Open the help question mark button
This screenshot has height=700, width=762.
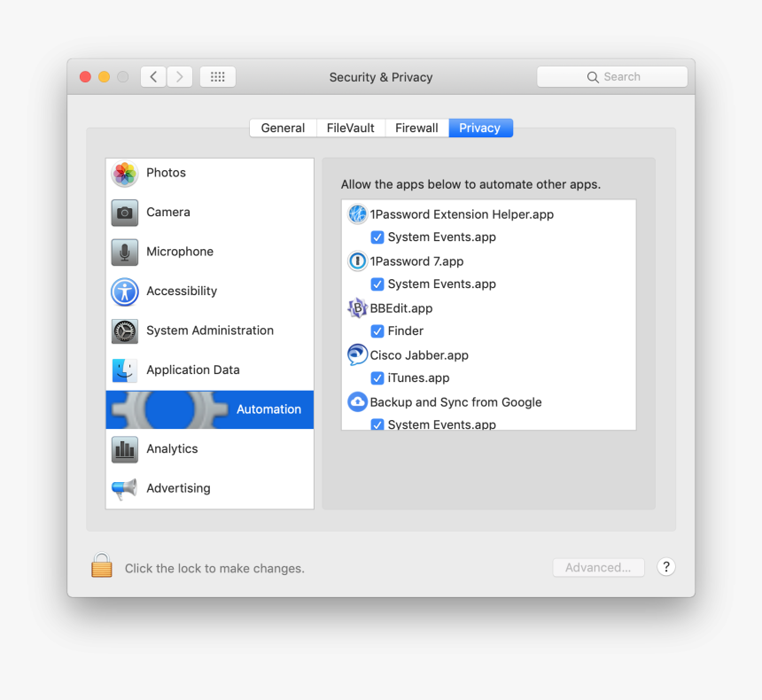(x=666, y=567)
